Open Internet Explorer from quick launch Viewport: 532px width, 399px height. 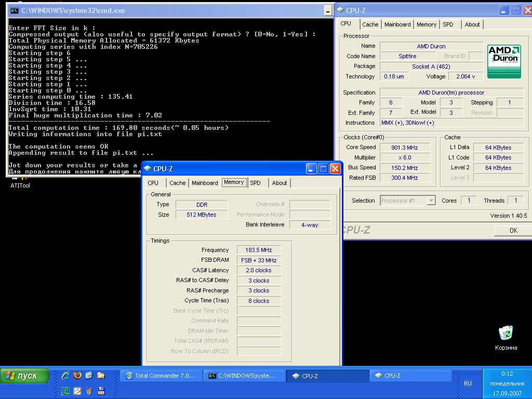coord(65,375)
